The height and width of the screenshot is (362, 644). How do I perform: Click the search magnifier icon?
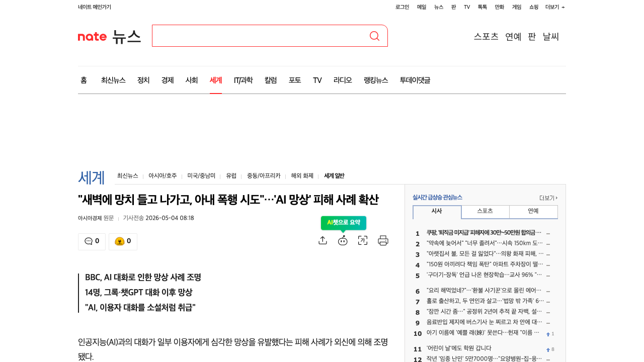pos(374,36)
